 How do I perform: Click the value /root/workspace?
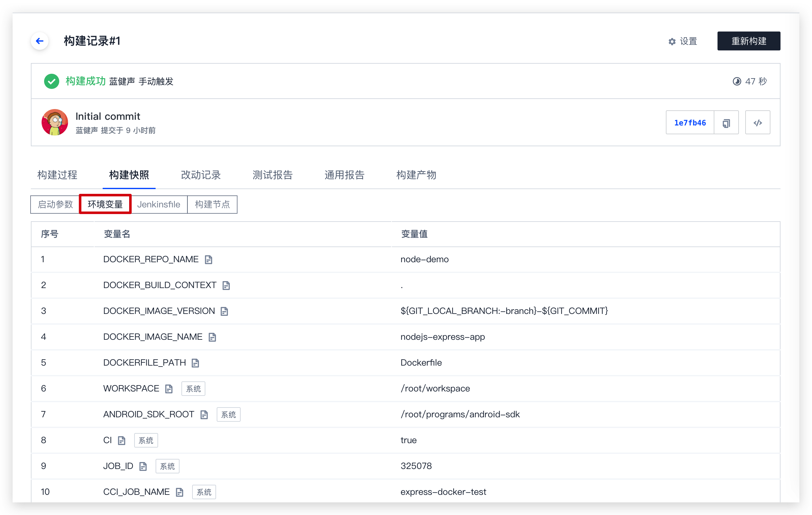coord(435,389)
